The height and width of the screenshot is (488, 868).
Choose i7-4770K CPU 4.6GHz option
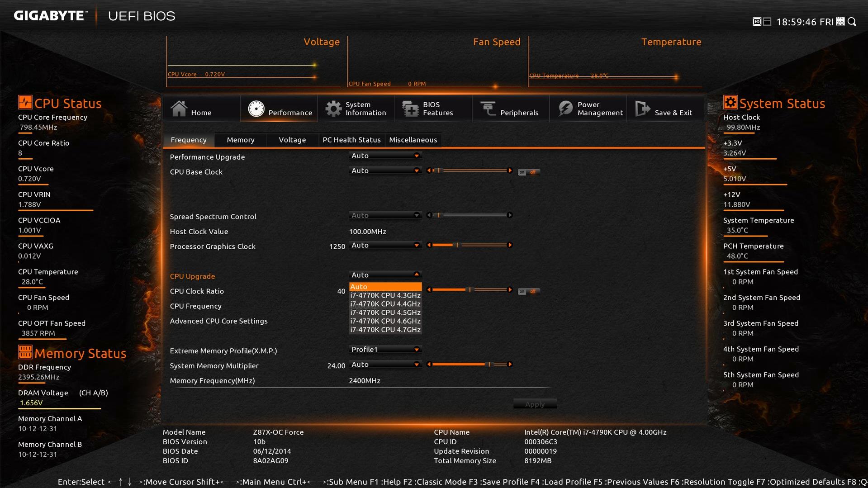pyautogui.click(x=385, y=321)
